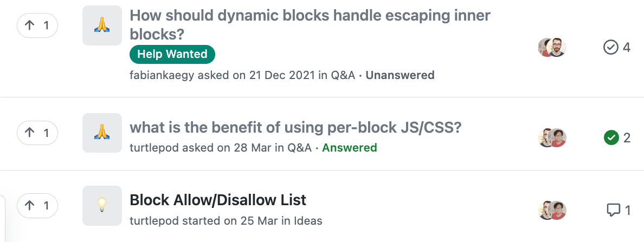Visit turtlepod's profile on the Q&A discussion
644x242 pixels.
155,148
